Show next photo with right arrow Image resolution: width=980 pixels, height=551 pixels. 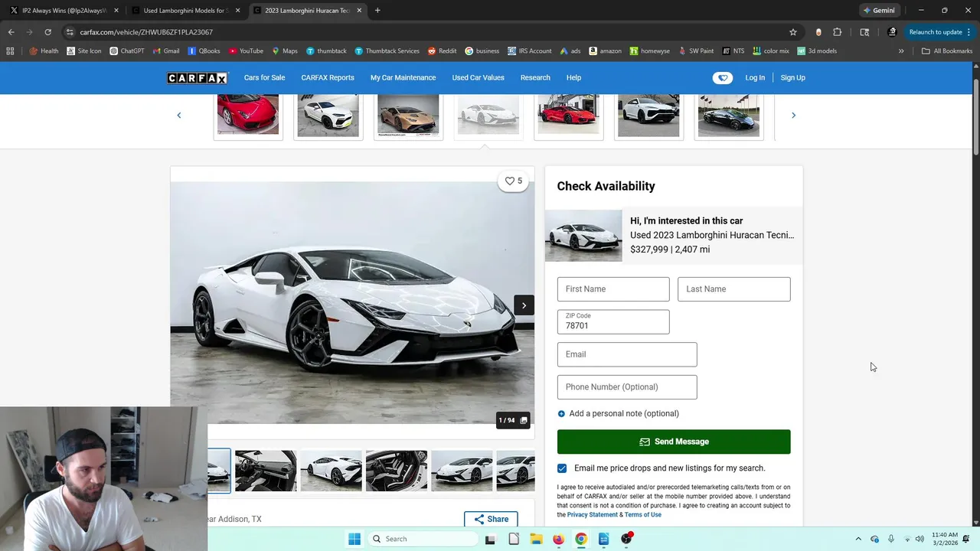tap(524, 305)
